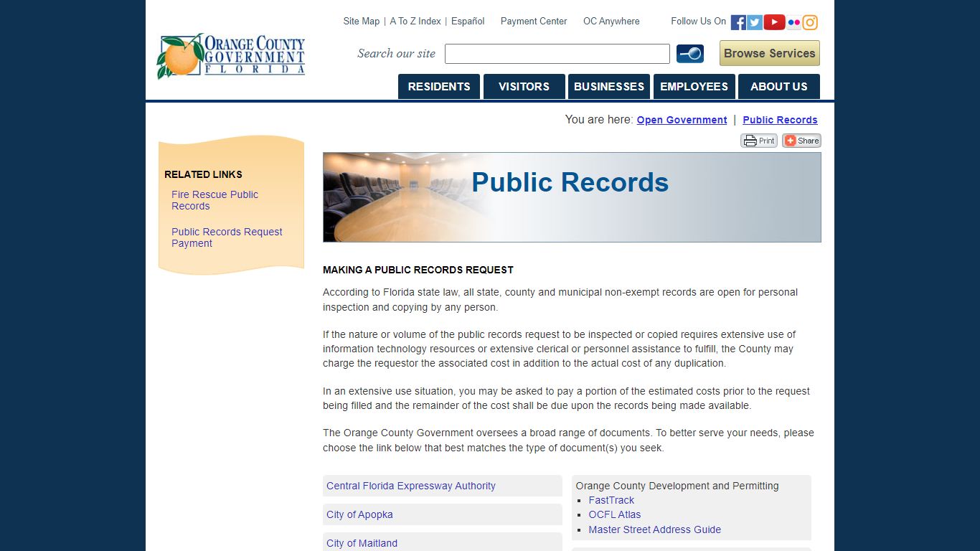980x551 pixels.
Task: Share the page with Share button
Action: pyautogui.click(x=801, y=141)
